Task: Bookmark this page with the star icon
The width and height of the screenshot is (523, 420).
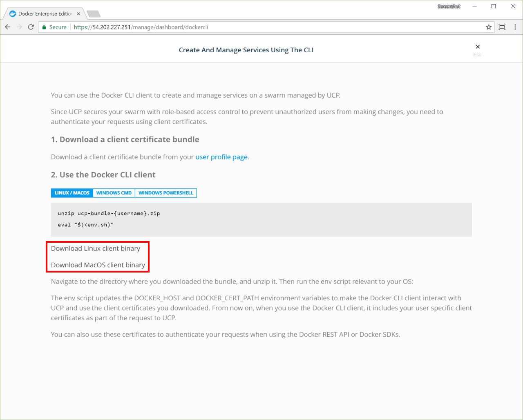Action: click(489, 27)
